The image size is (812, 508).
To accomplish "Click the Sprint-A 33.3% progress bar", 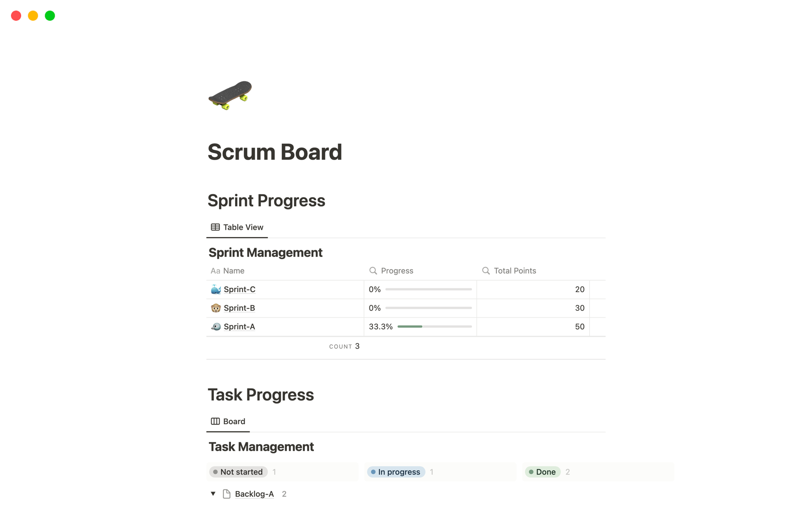I will click(x=434, y=327).
